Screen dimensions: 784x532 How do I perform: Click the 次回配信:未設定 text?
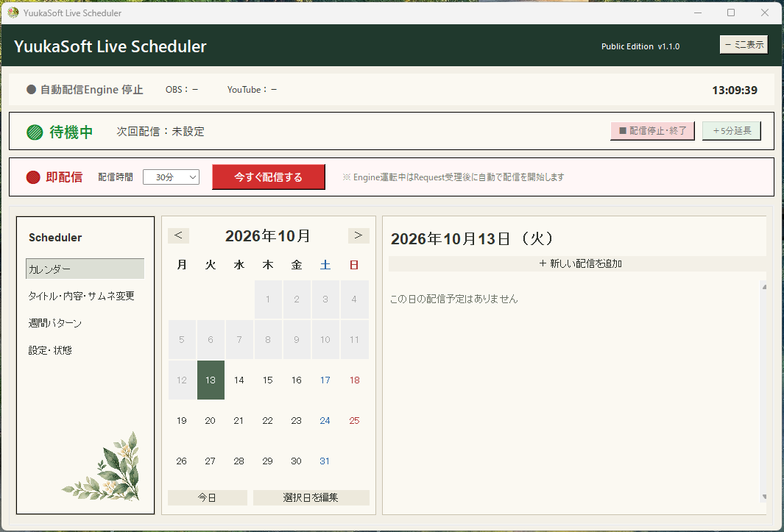click(x=160, y=132)
